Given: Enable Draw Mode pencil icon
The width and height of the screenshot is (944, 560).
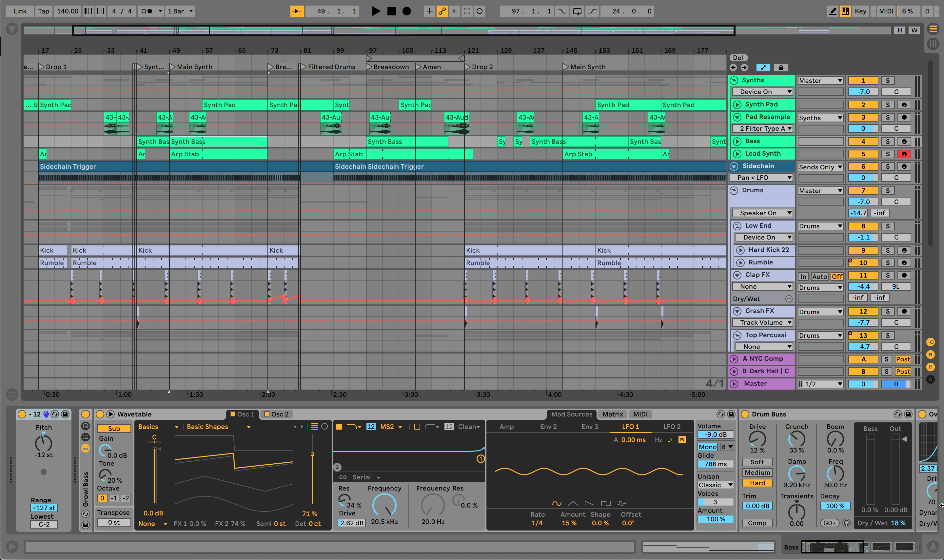Looking at the screenshot, I should coord(833,11).
